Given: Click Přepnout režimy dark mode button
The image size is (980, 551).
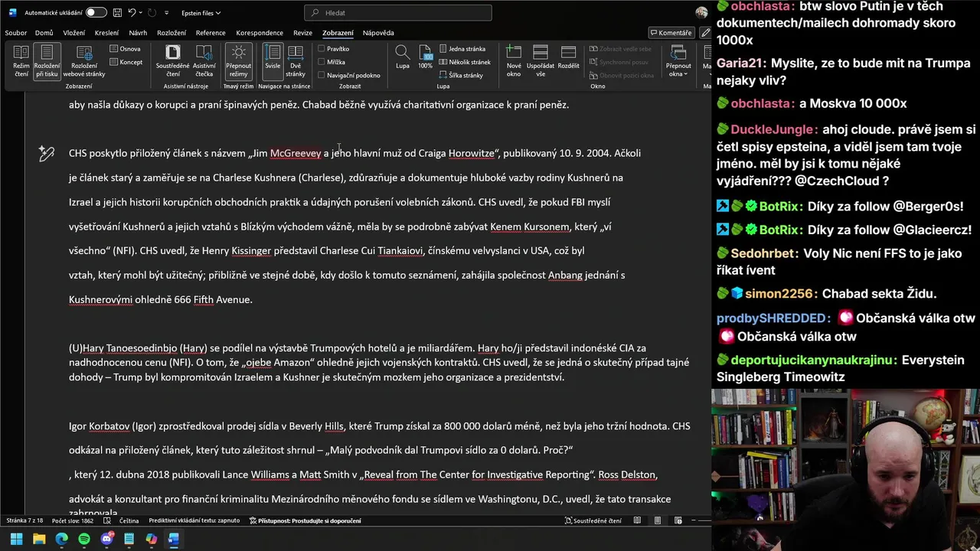Looking at the screenshot, I should 239,60.
